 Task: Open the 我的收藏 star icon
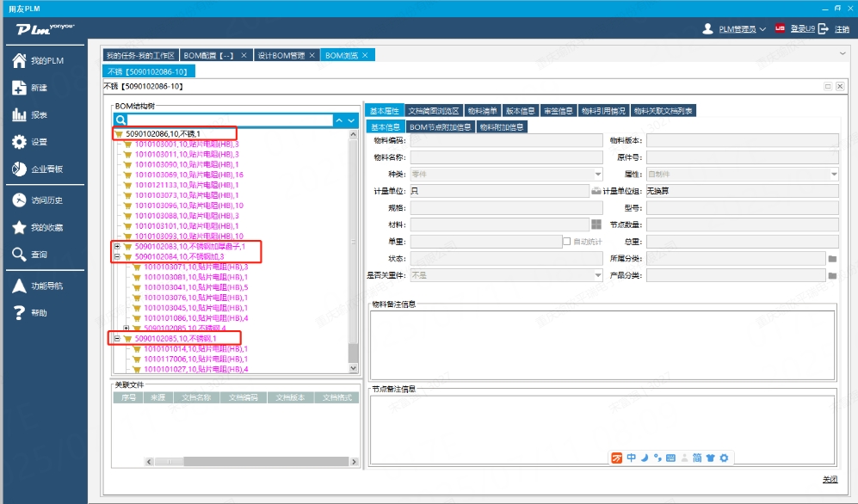click(19, 227)
